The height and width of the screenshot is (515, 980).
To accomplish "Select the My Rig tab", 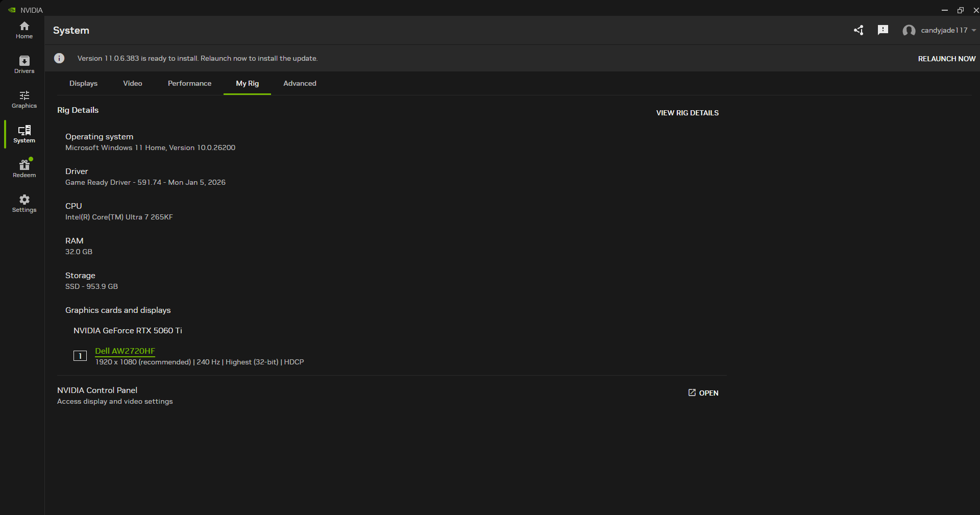I will (x=248, y=83).
